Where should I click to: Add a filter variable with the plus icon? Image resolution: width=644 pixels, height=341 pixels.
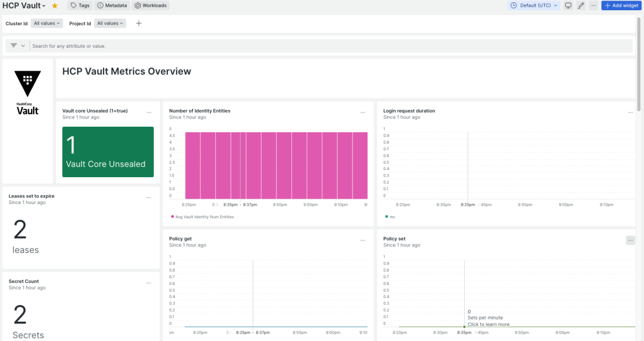tap(138, 24)
